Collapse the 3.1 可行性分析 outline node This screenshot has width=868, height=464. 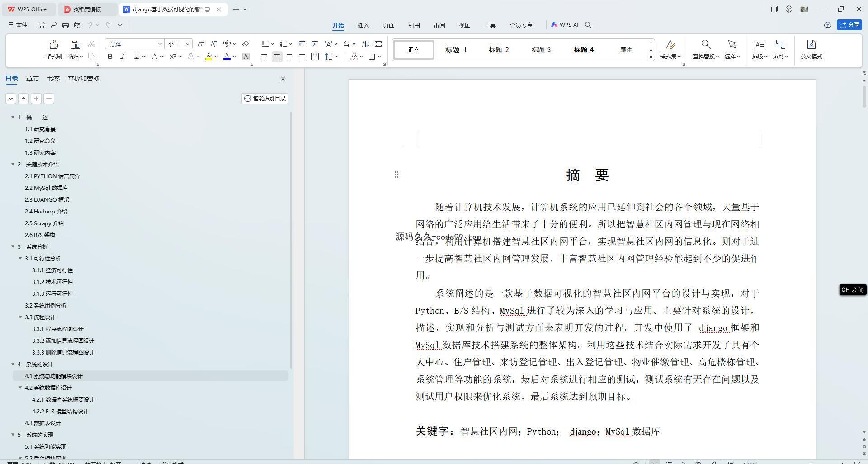tap(20, 258)
